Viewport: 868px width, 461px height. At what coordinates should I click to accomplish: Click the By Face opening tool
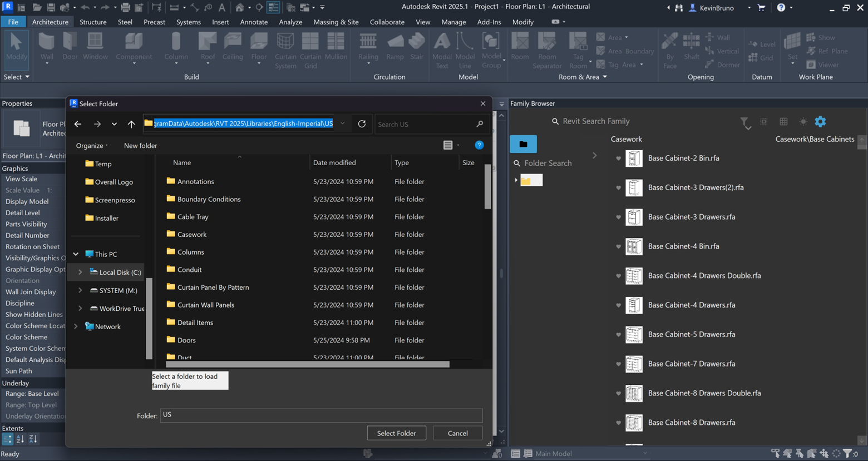(670, 50)
